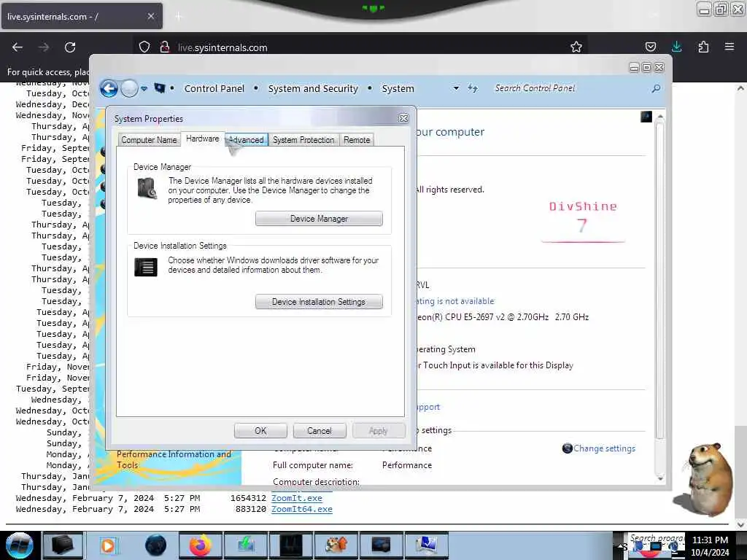747x560 pixels.
Task: Click OK in System Properties
Action: coord(260,430)
